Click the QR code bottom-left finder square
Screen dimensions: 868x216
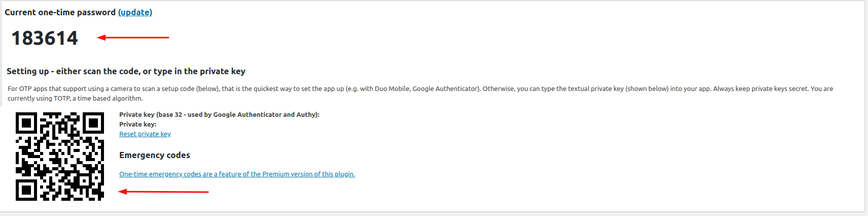(x=26, y=190)
